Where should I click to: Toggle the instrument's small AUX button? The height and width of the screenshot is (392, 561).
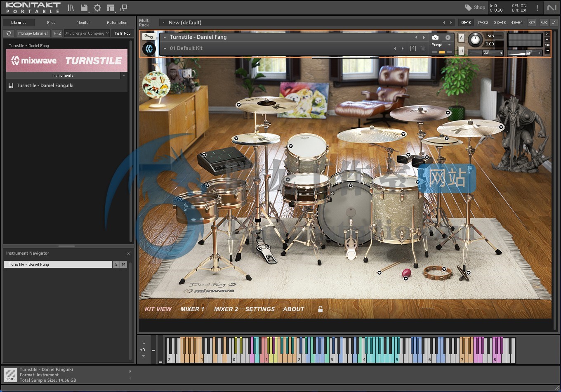547,45
